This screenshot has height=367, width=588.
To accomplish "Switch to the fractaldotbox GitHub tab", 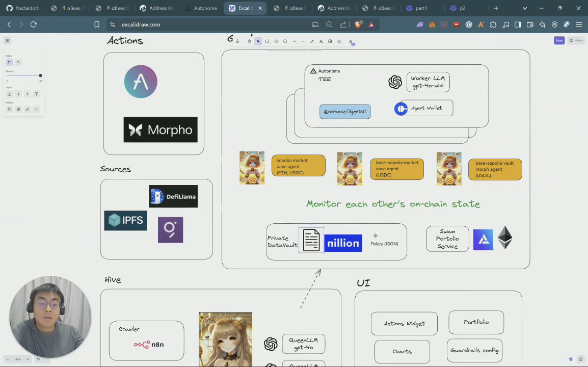I will (x=23, y=8).
